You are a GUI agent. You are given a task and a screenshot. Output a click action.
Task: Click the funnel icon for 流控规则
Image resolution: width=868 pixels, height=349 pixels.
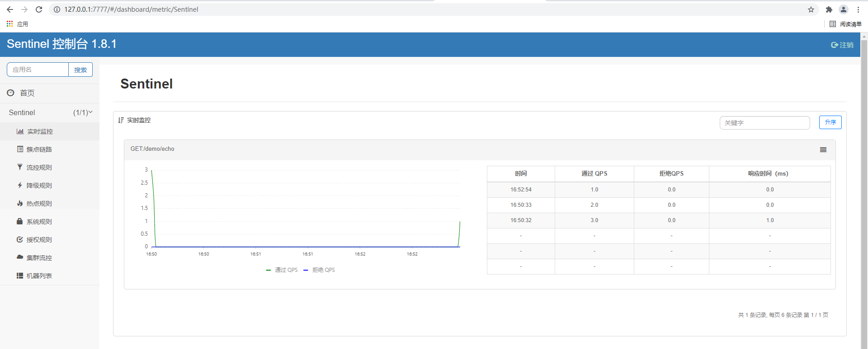[20, 167]
